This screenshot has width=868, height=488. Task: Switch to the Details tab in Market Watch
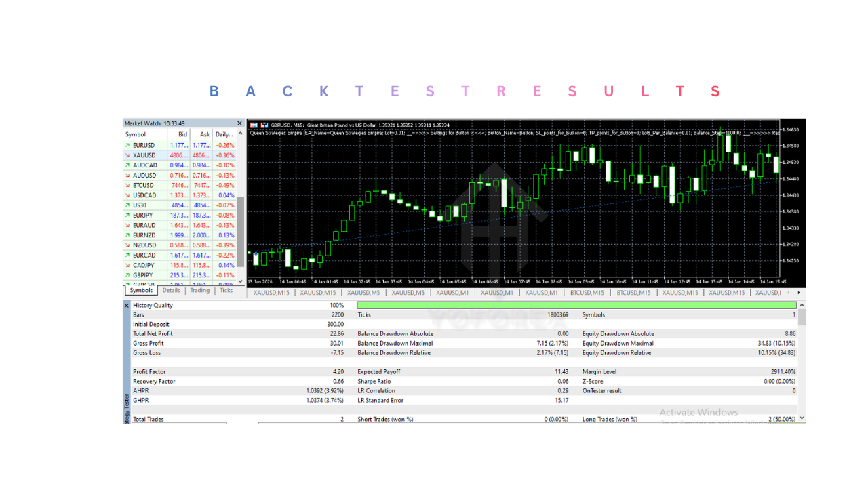(172, 290)
